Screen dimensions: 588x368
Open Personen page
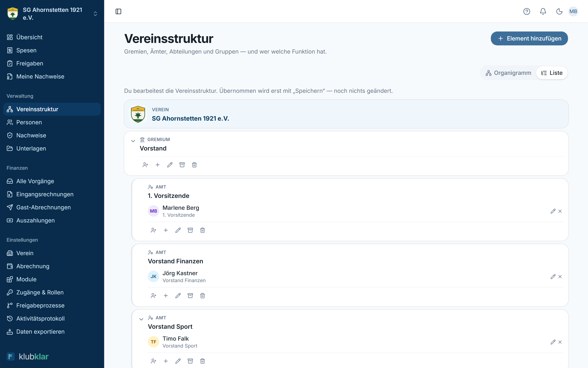pos(52,122)
